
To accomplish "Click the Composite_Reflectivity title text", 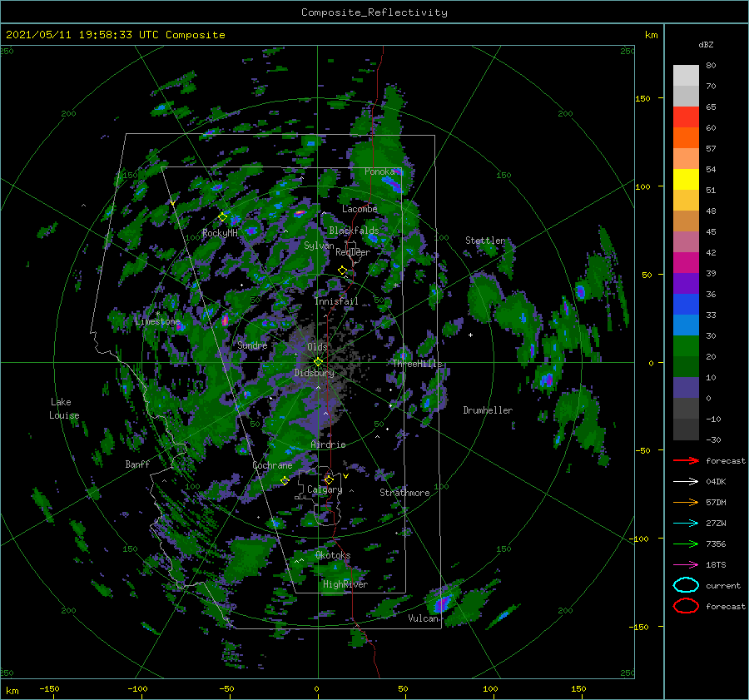I will coord(374,12).
